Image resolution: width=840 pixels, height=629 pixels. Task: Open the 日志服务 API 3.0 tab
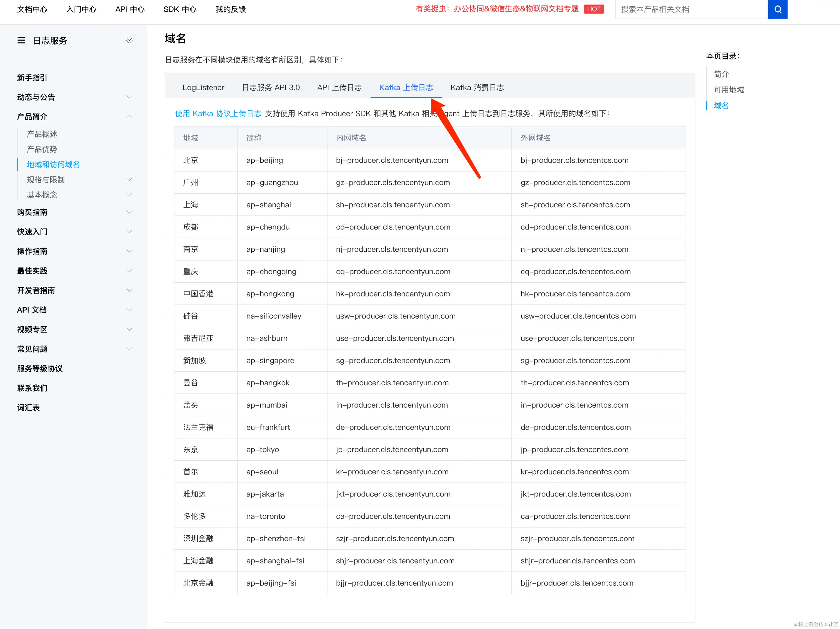click(271, 87)
